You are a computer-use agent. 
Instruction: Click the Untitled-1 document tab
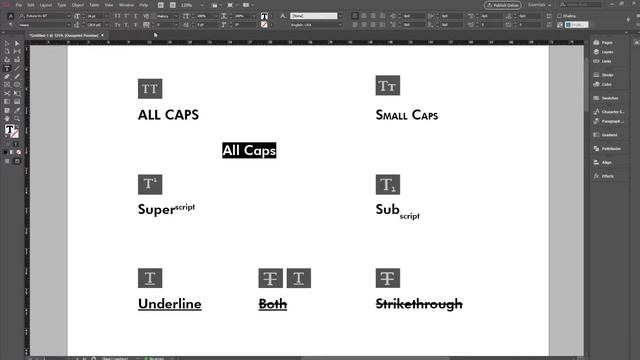pos(63,36)
